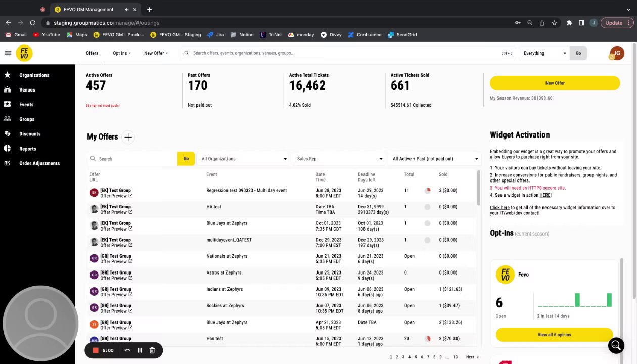Click the EK avatar on Regression test row
The image size is (637, 364).
click(x=94, y=193)
